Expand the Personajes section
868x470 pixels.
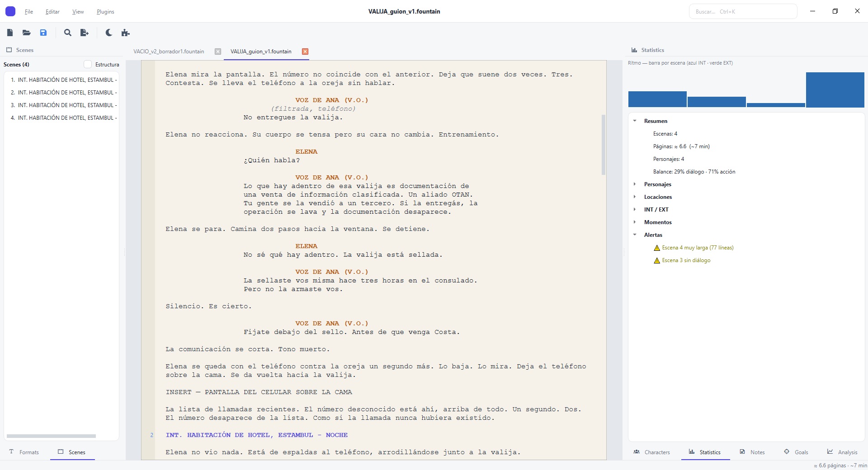click(x=635, y=184)
